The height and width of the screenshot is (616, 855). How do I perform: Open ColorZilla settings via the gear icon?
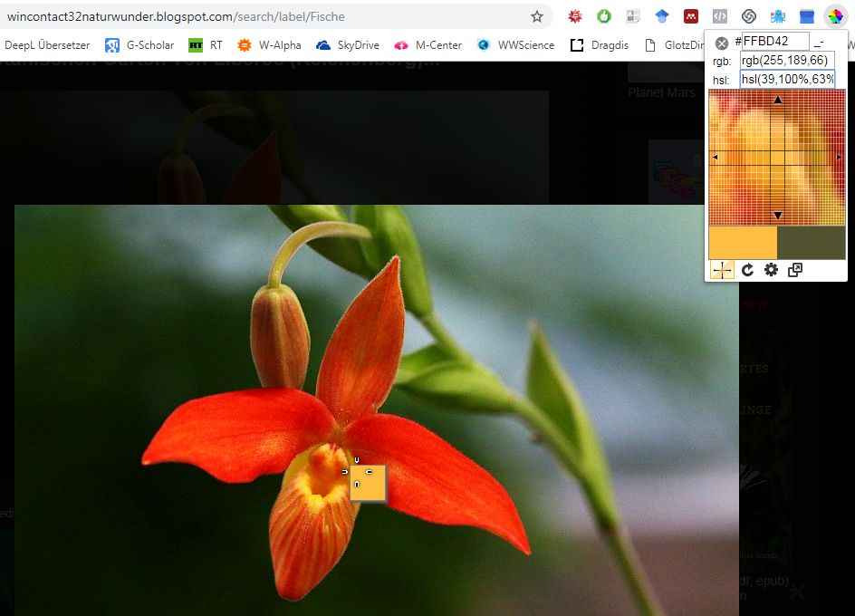point(771,269)
